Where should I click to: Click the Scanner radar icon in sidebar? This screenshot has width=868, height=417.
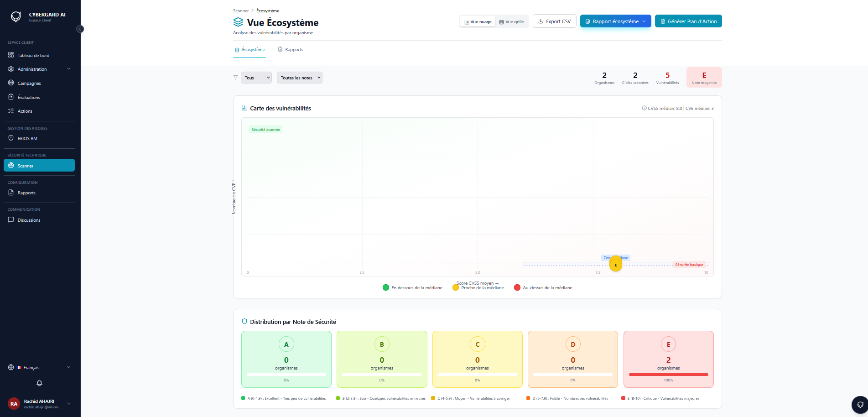pos(11,166)
